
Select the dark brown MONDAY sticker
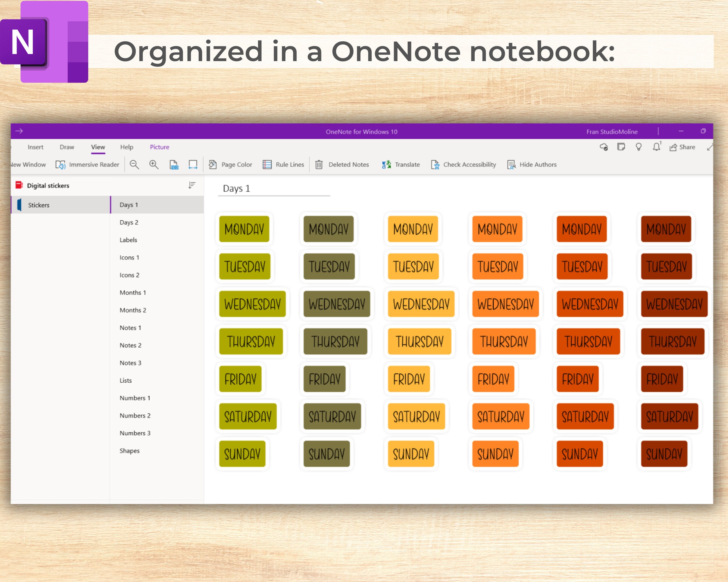pyautogui.click(x=666, y=229)
